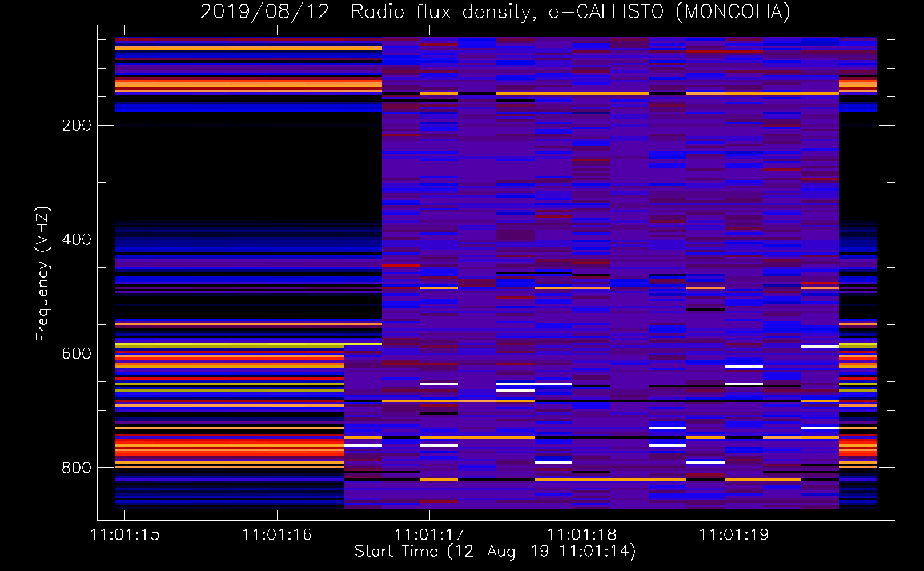This screenshot has width=924, height=571.
Task: Select the 11:01:16 time tick label
Action: [277, 535]
